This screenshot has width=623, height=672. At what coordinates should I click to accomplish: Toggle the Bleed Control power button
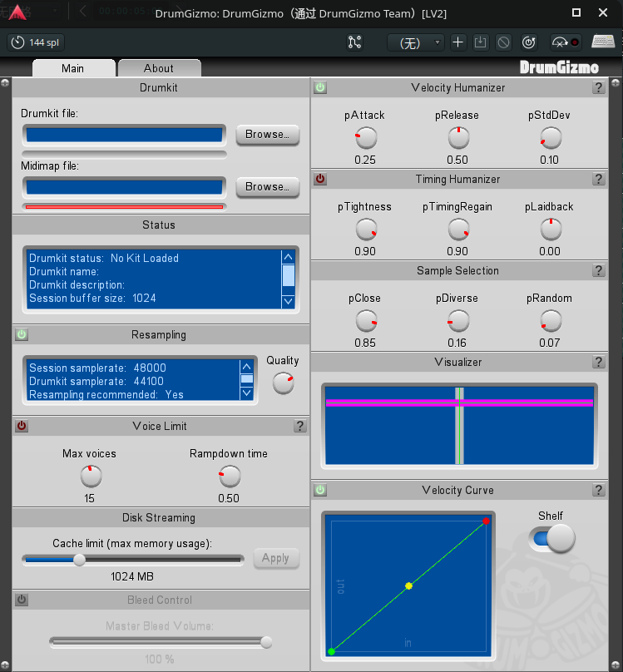pyautogui.click(x=22, y=600)
